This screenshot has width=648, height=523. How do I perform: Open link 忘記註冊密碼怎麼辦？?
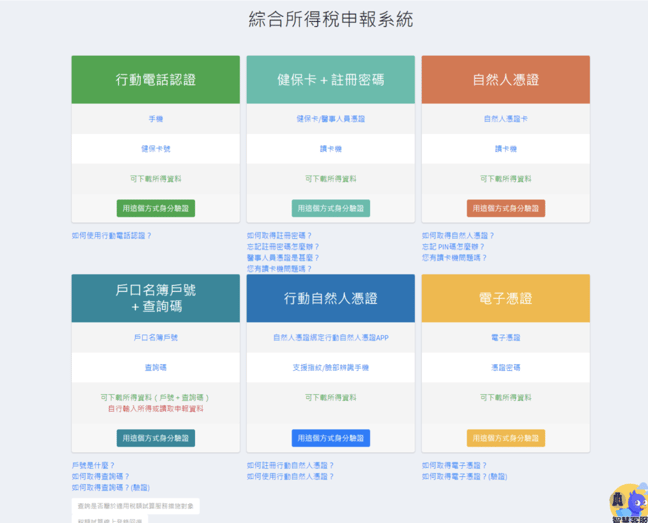tap(283, 247)
